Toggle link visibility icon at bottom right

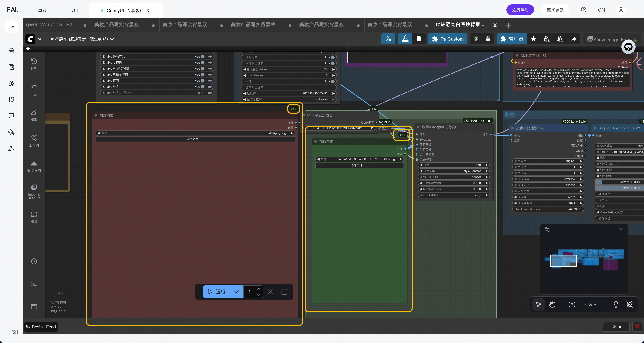629,304
